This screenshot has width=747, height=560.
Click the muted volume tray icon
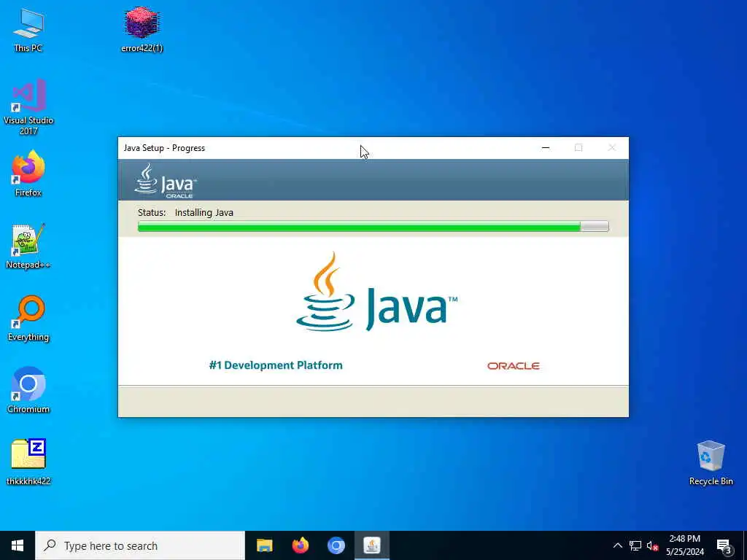coord(652,545)
